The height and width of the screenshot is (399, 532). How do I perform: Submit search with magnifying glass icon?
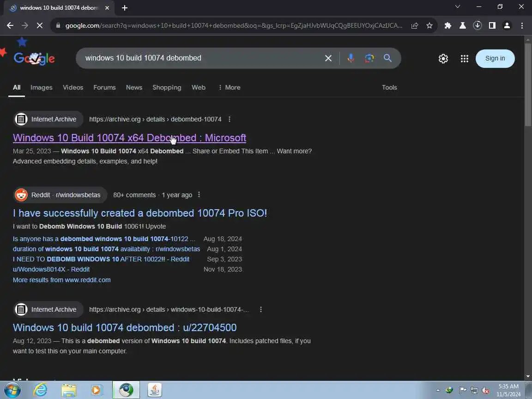pos(387,58)
